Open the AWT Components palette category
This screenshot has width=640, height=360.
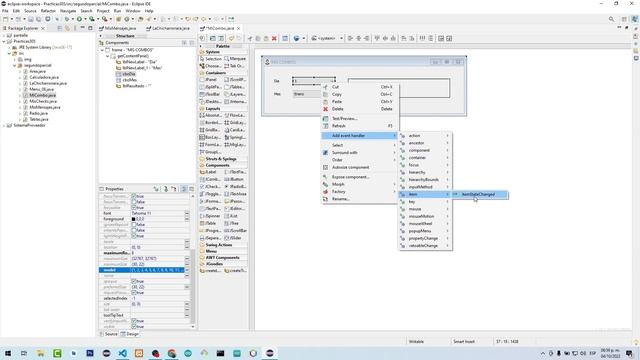tap(223, 258)
